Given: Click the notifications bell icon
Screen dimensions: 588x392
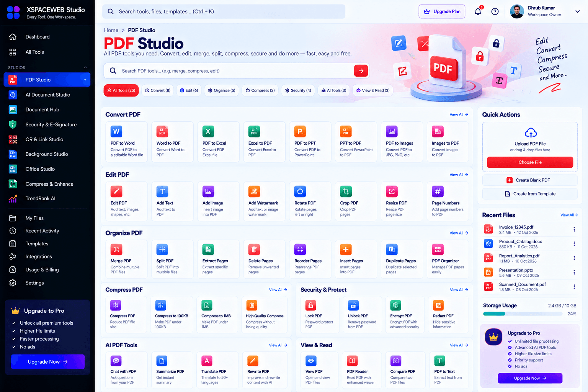Looking at the screenshot, I should point(478,11).
